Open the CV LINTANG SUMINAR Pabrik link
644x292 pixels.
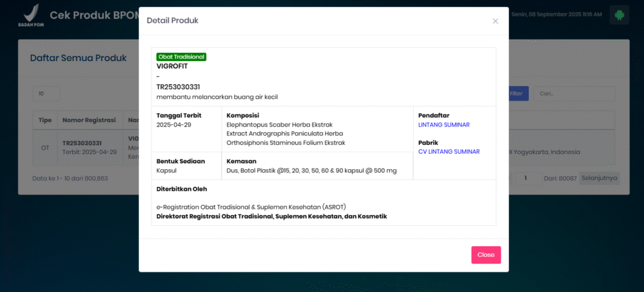(x=449, y=152)
